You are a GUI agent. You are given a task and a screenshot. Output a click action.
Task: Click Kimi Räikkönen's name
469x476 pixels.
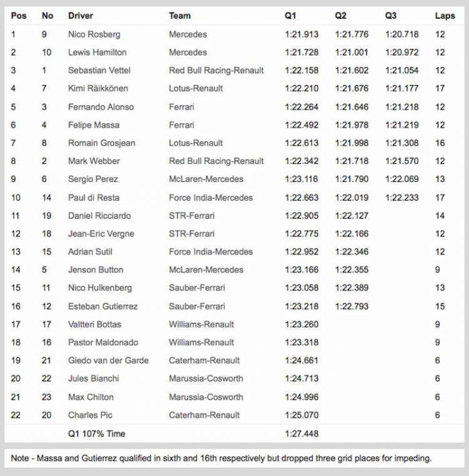pyautogui.click(x=98, y=89)
